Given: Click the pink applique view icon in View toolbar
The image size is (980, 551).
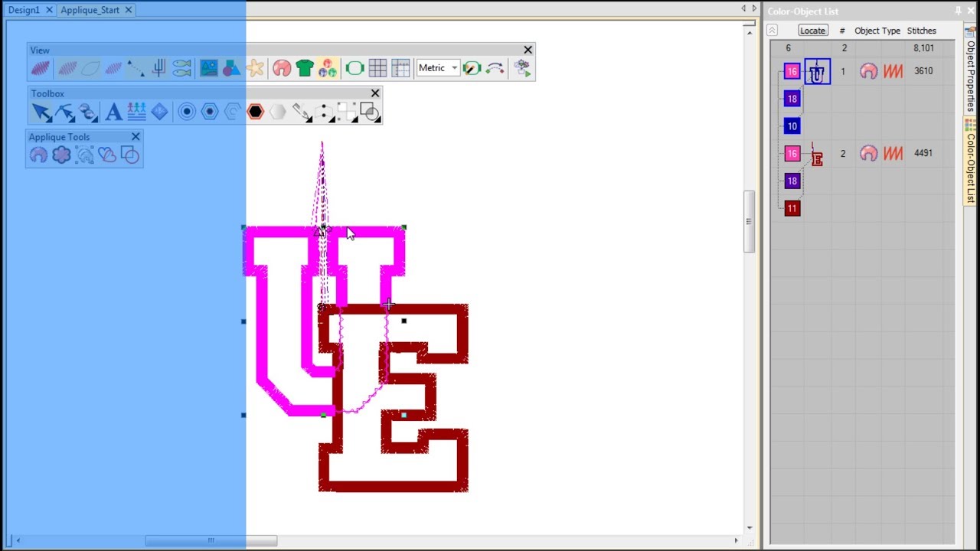Looking at the screenshot, I should 282,69.
